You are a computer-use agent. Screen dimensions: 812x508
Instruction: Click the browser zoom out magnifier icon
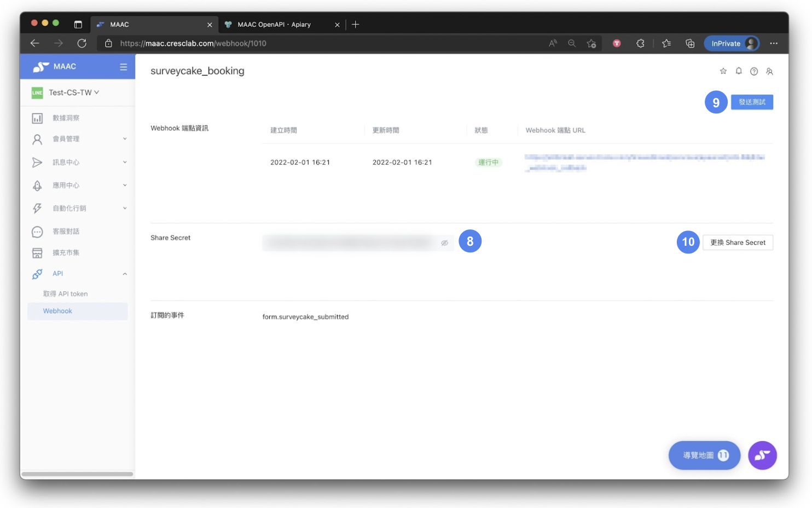point(572,43)
